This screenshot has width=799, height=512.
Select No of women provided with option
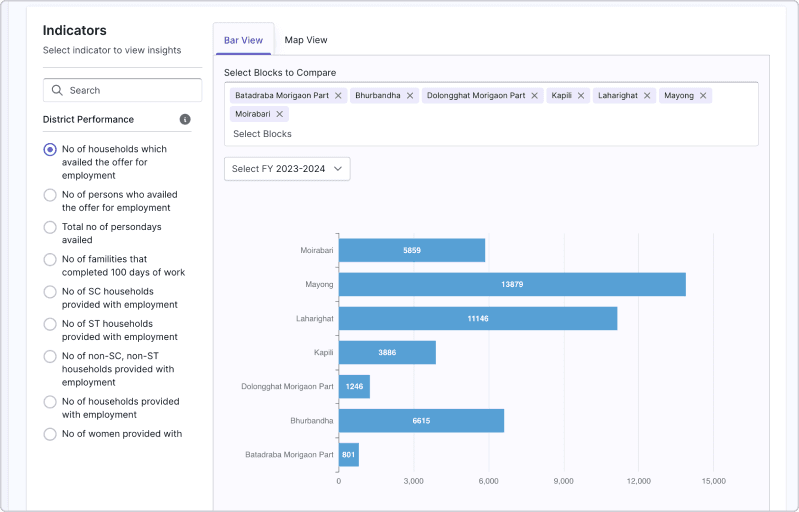tap(50, 434)
